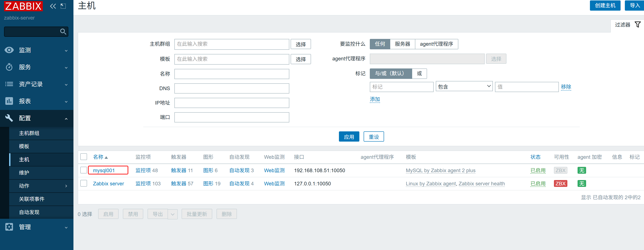Focus the 端口 filter field

click(232, 117)
